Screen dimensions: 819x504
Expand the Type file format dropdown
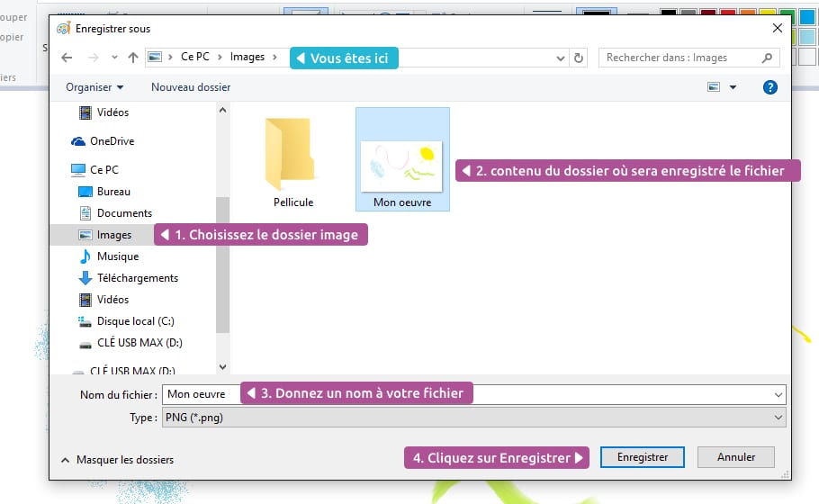click(x=778, y=418)
